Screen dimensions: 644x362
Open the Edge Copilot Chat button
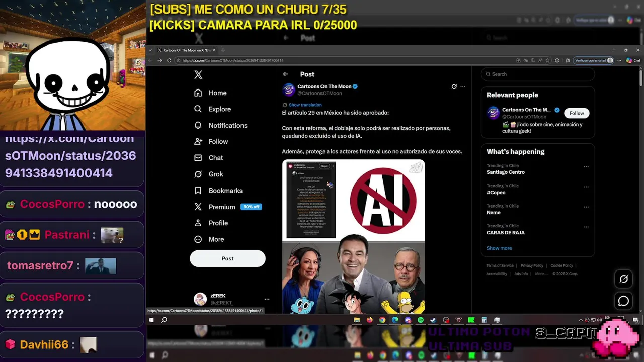coord(633,60)
